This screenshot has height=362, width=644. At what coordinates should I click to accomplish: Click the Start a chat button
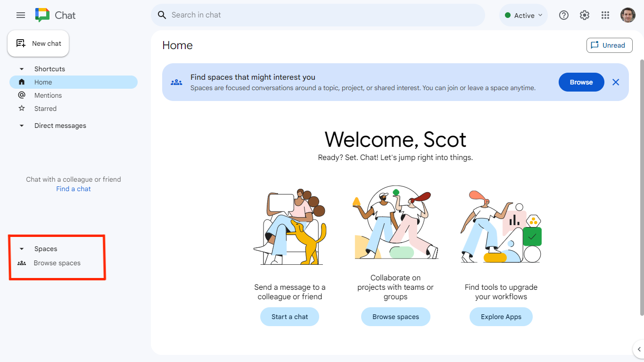[289, 316]
